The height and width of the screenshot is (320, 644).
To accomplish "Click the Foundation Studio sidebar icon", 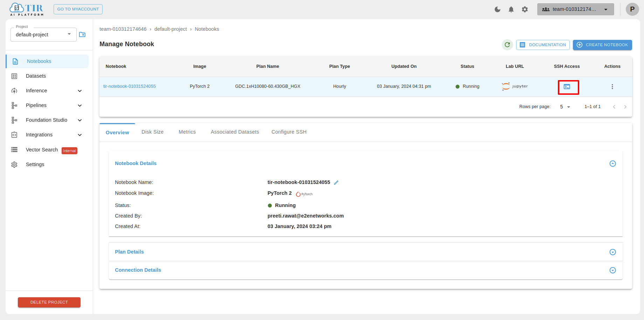I will tap(14, 120).
